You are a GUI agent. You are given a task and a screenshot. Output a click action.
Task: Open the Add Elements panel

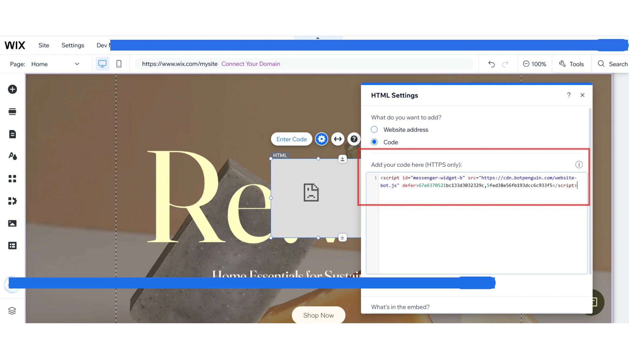tap(12, 89)
